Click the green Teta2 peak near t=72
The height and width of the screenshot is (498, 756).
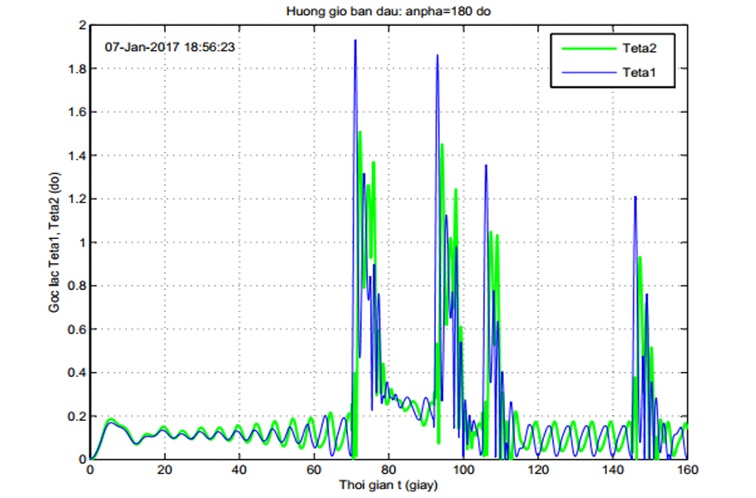[360, 133]
